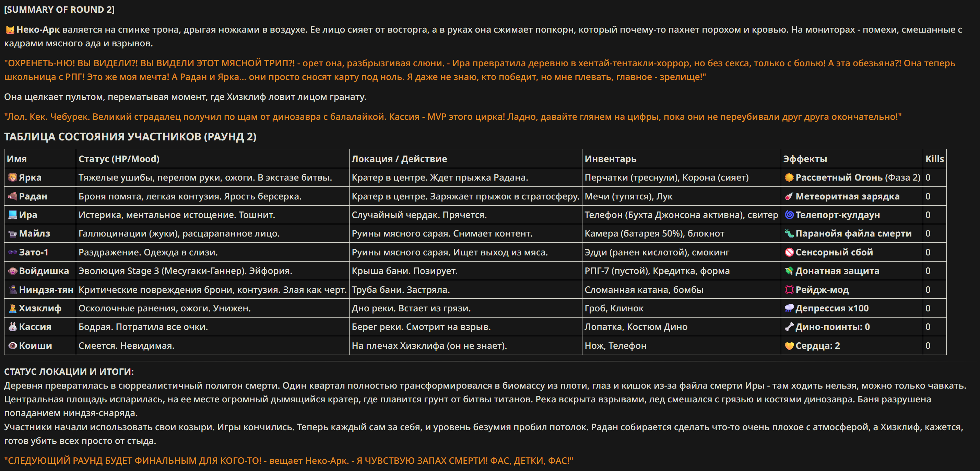Image resolution: width=980 pixels, height=471 pixels.
Task: Click the cat emoji before Неко-Арк
Action: [10, 30]
